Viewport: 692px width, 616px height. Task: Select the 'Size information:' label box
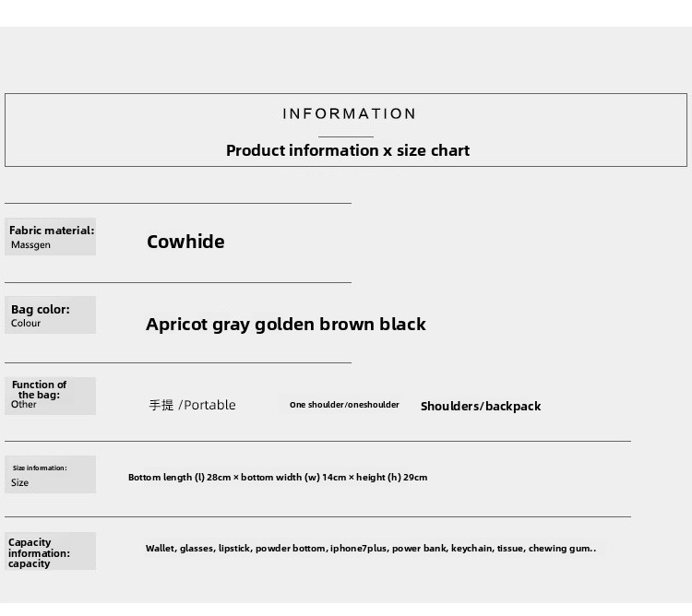point(51,475)
